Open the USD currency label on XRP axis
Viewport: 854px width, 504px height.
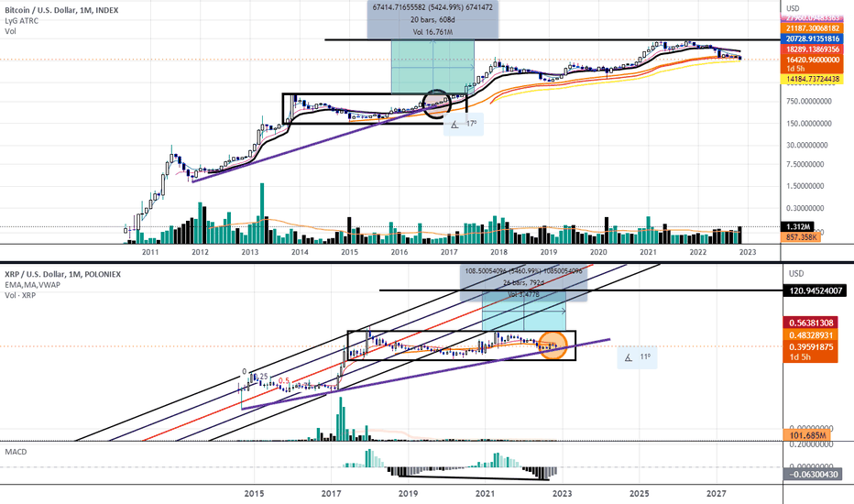coord(796,273)
